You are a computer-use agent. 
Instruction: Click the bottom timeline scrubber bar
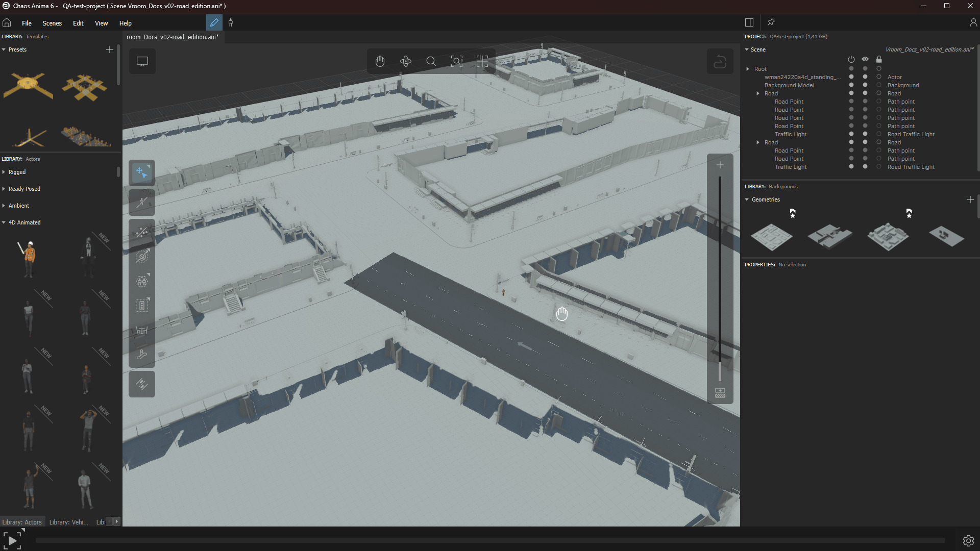pyautogui.click(x=490, y=540)
